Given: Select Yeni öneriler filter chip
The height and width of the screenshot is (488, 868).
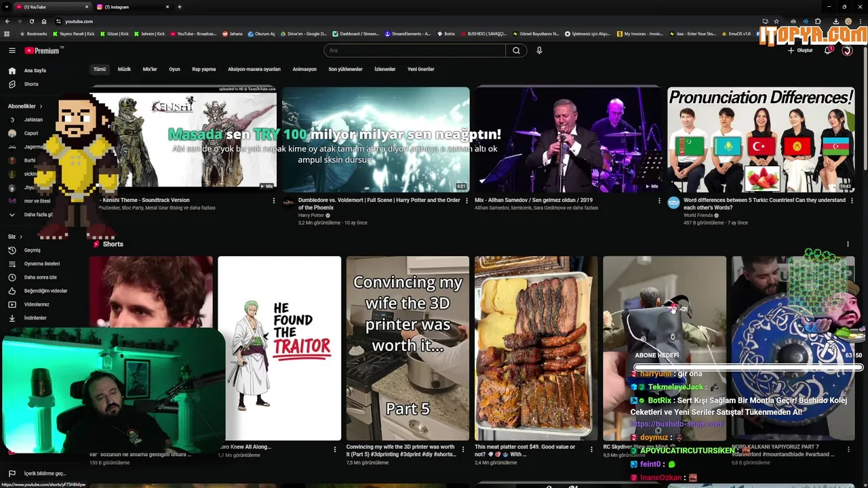Looking at the screenshot, I should [420, 69].
